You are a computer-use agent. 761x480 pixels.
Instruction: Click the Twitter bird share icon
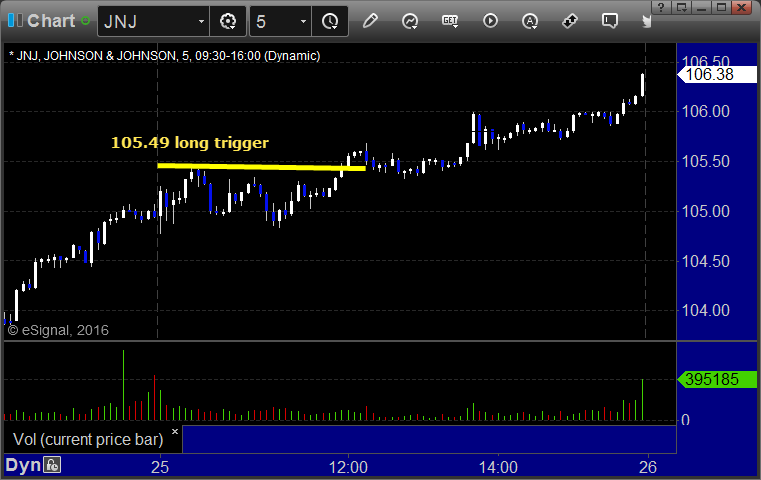646,21
